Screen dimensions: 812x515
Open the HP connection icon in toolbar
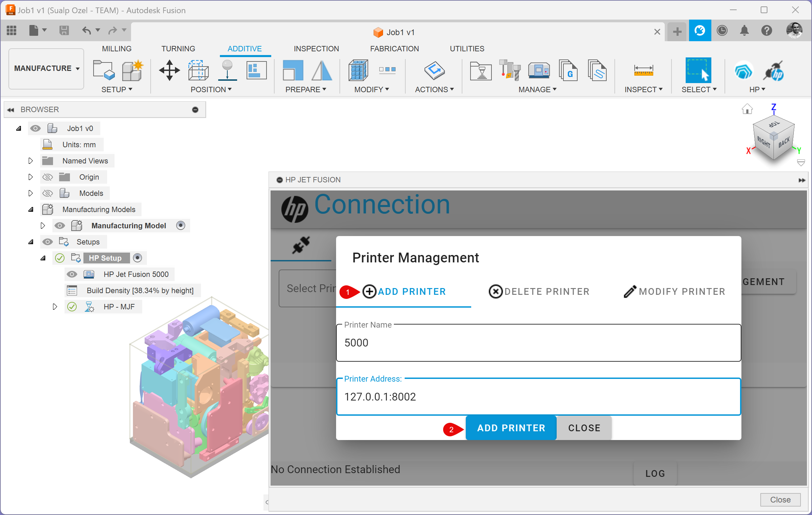coord(773,71)
